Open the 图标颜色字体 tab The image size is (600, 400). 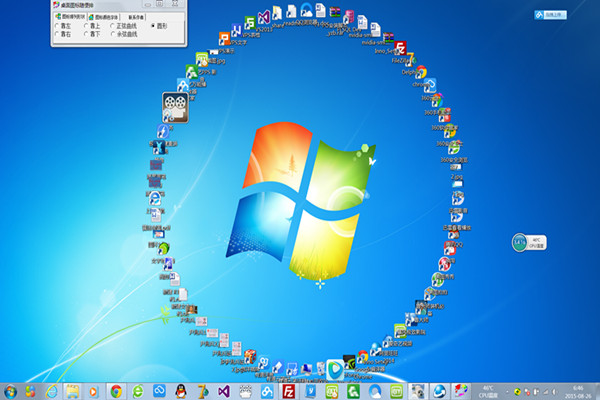click(x=103, y=17)
